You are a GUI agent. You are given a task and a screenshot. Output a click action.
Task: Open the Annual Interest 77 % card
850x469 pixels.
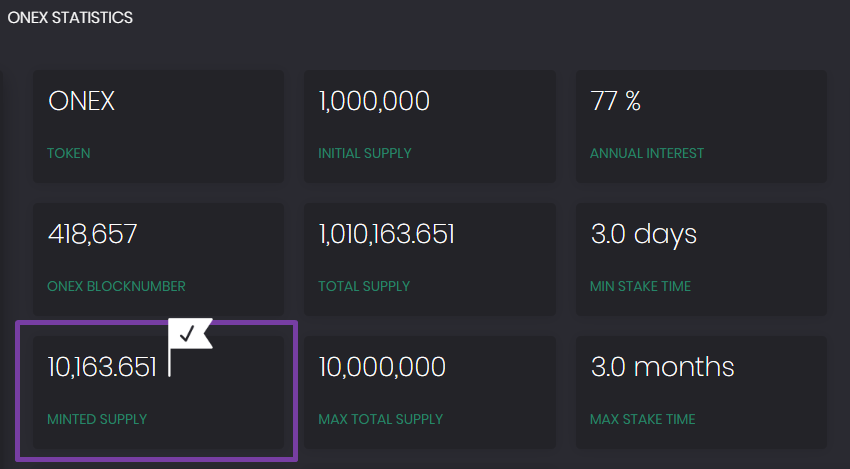pyautogui.click(x=701, y=126)
